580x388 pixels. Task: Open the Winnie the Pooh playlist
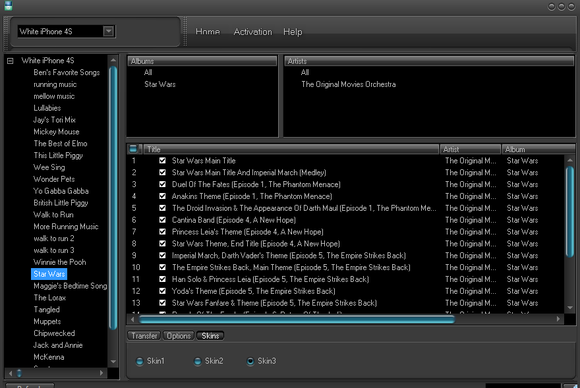60,262
